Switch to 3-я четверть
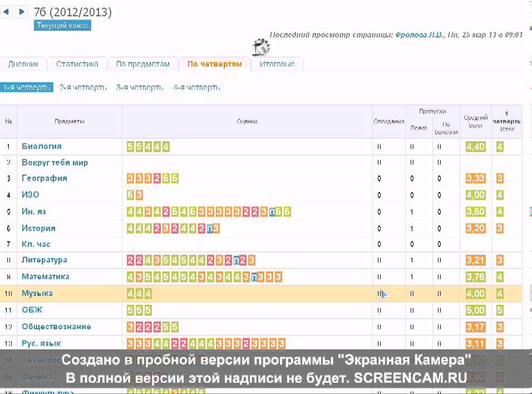 click(x=140, y=87)
